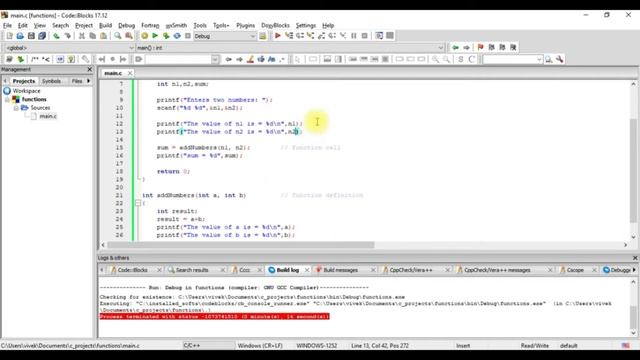
Task: Open the Debugging windows icon
Action: 379,36
